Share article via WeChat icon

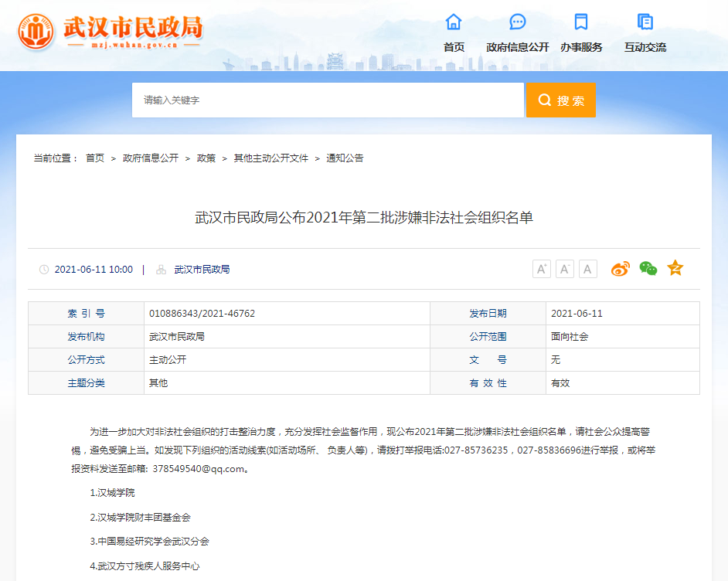(x=648, y=269)
